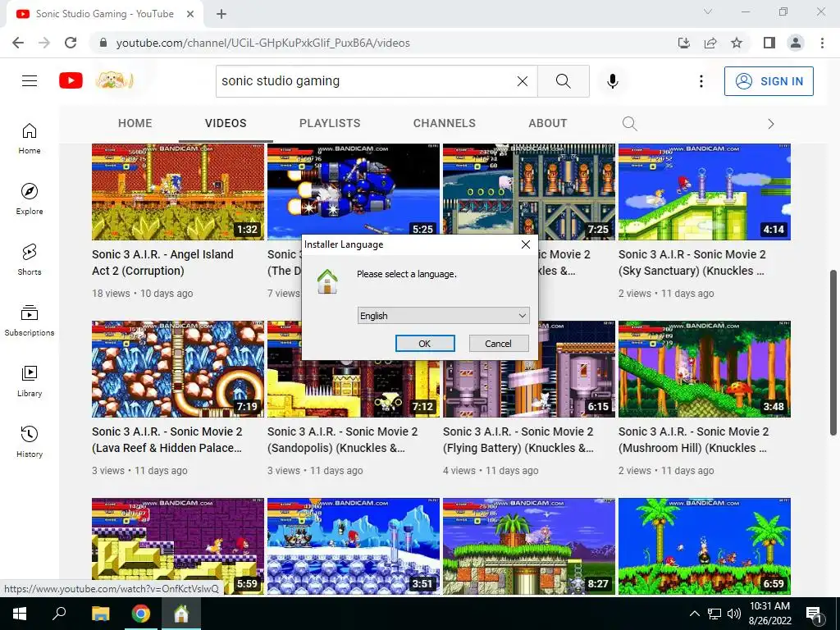Close the Sonic Studio Gaming tab

tap(190, 14)
